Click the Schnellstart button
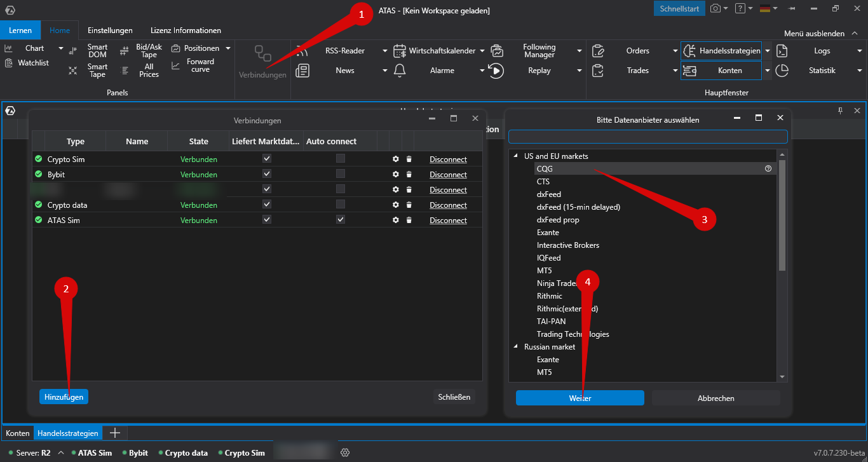This screenshot has width=868, height=462. click(x=679, y=8)
